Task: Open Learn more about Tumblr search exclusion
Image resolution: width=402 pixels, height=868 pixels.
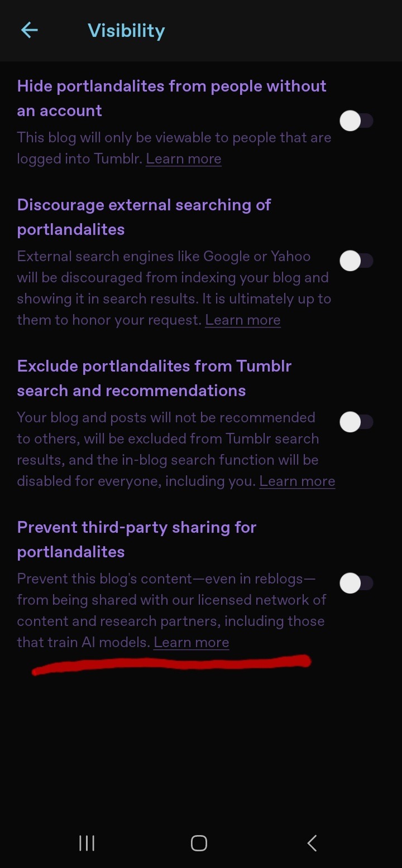Action: pyautogui.click(x=297, y=481)
